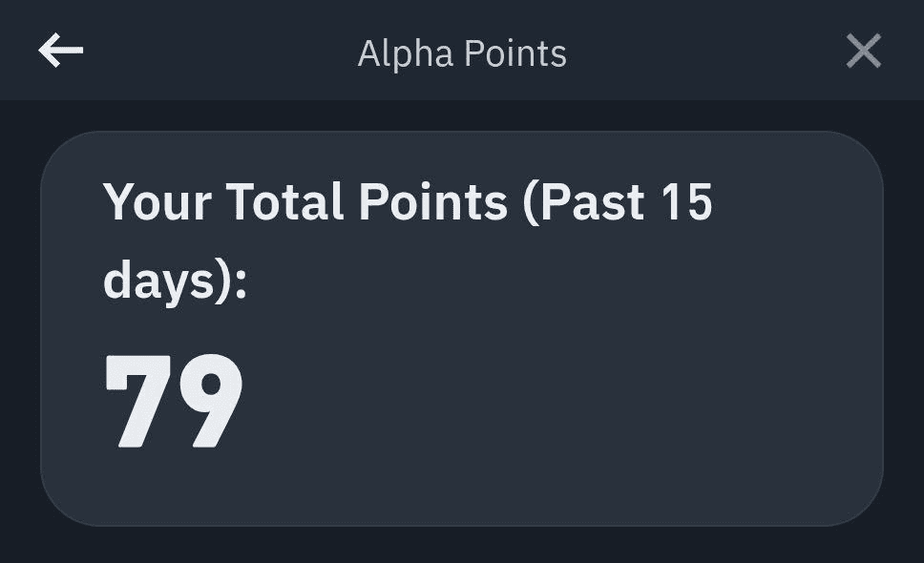The height and width of the screenshot is (563, 924).
Task: Click the word "Your" in card heading
Action: 157,202
